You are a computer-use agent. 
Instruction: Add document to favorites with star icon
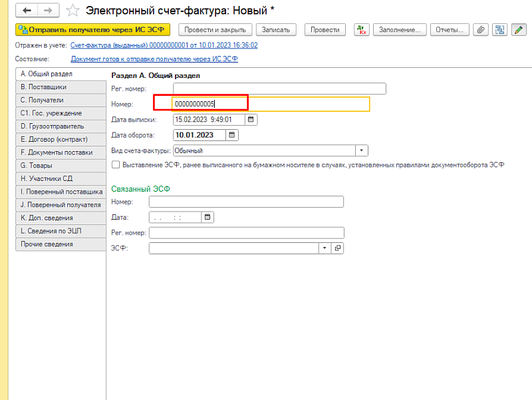click(73, 11)
